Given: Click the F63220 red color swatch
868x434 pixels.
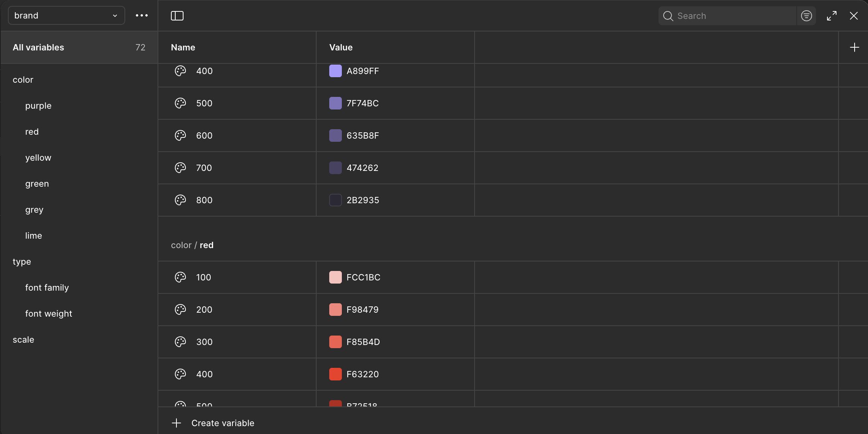Looking at the screenshot, I should tap(336, 374).
